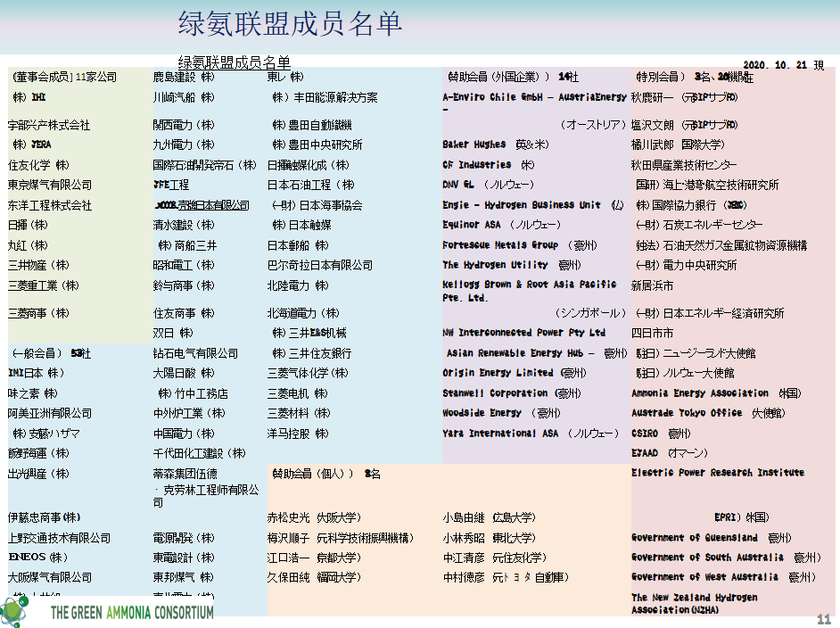Viewport: 840px width, 628px height.
Task: Select the entry 三井物産 (株)
Action: tap(38, 265)
